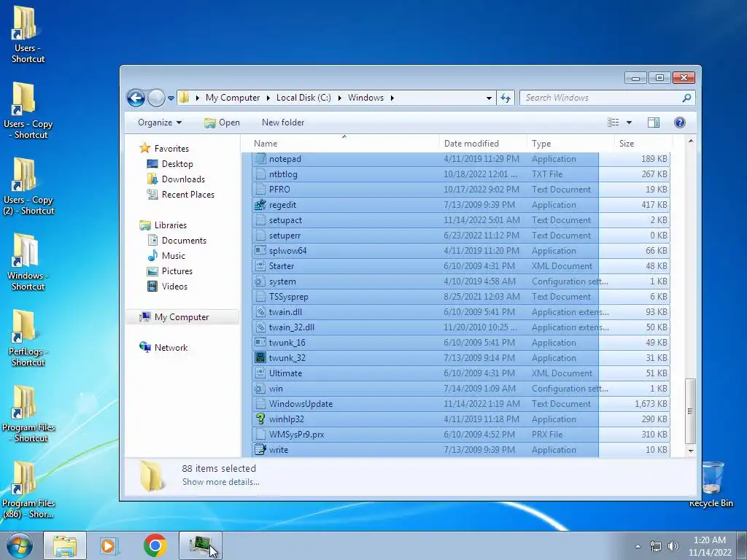This screenshot has width=747, height=560.
Task: Click the file list scrollbar thumb
Action: click(690, 411)
